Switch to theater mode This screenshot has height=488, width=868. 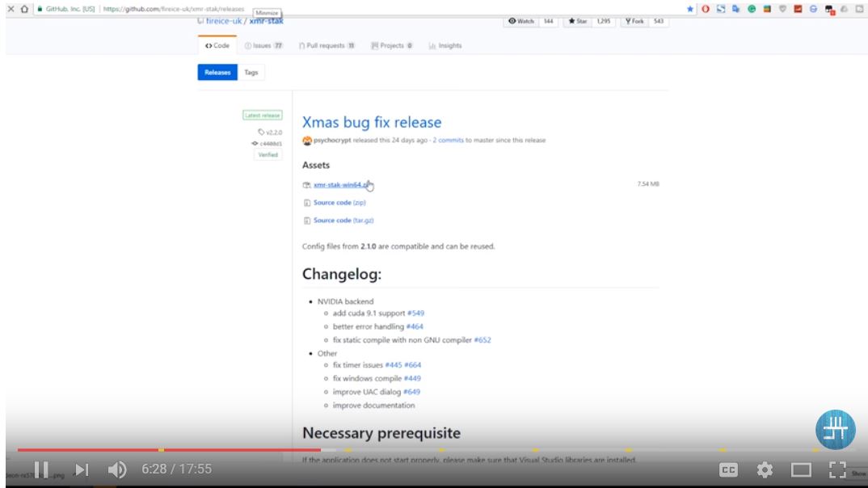tap(801, 469)
